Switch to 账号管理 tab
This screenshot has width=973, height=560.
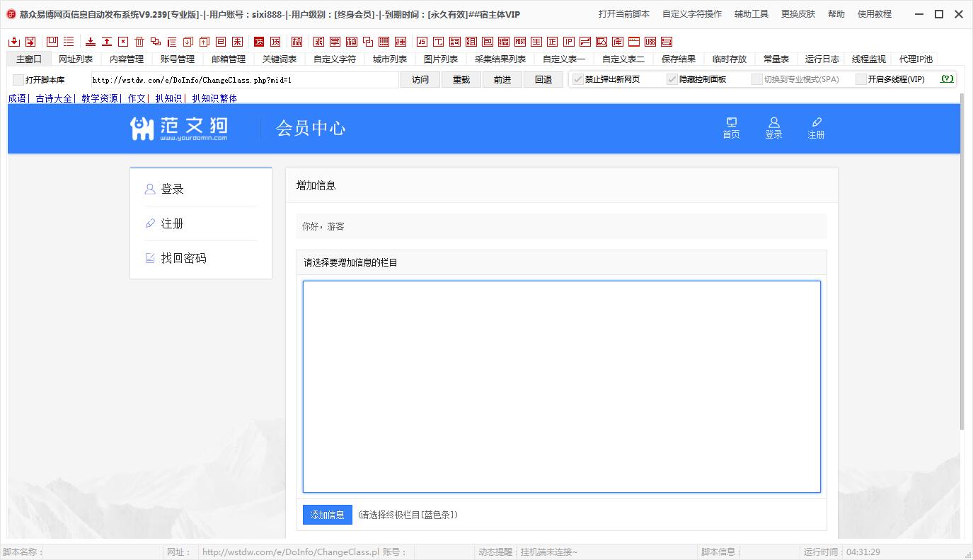(178, 59)
